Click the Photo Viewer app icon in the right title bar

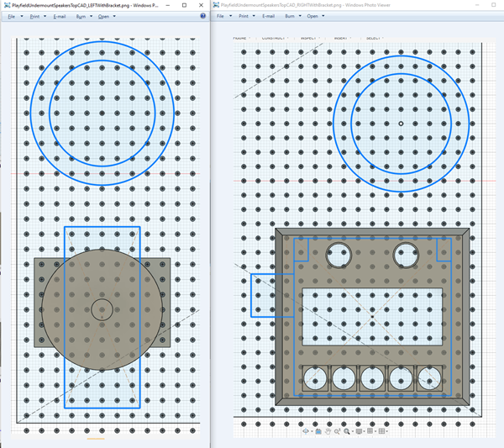coord(216,5)
